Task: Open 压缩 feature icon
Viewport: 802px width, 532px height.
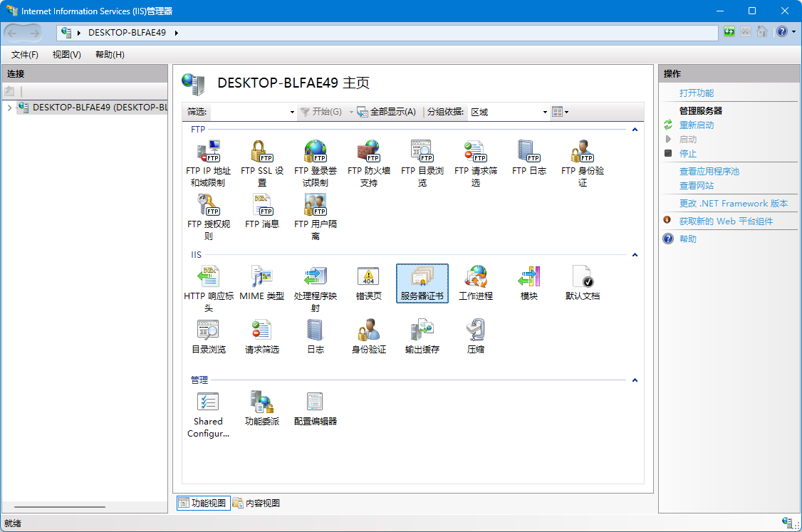Action: [476, 337]
